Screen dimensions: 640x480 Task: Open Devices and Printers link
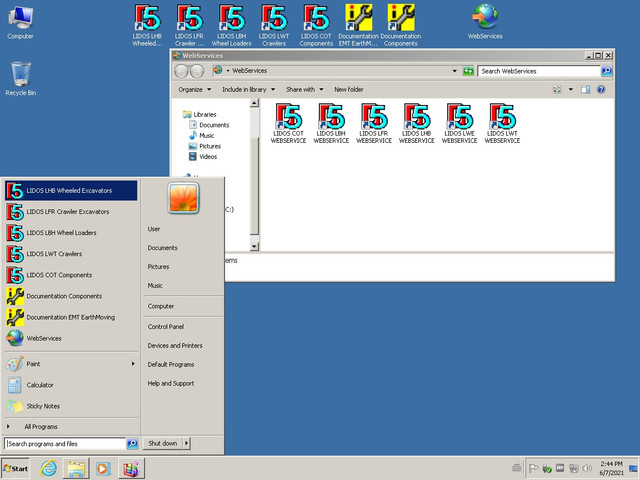point(175,345)
